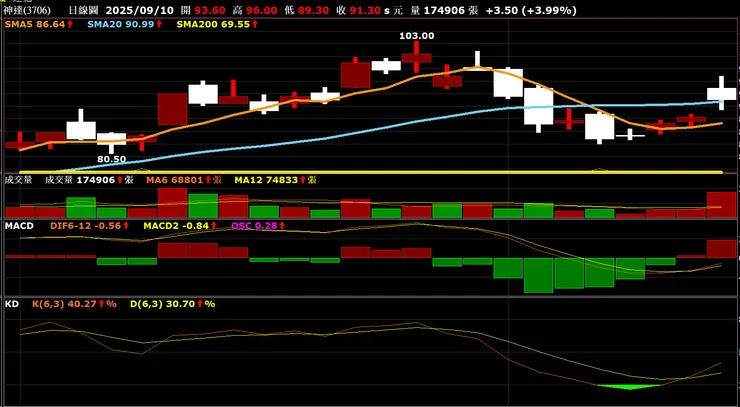Click the 103.00 peak price label
The image size is (740, 407).
coord(417,36)
